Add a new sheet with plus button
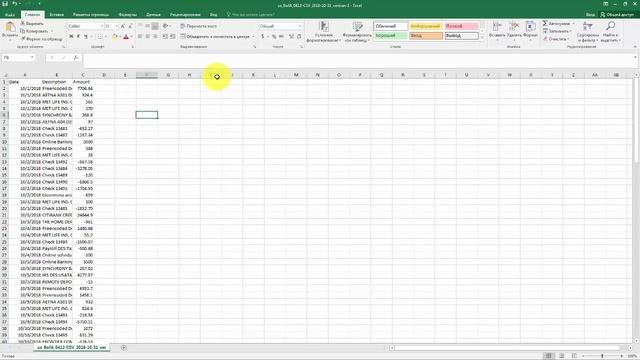 (124, 348)
